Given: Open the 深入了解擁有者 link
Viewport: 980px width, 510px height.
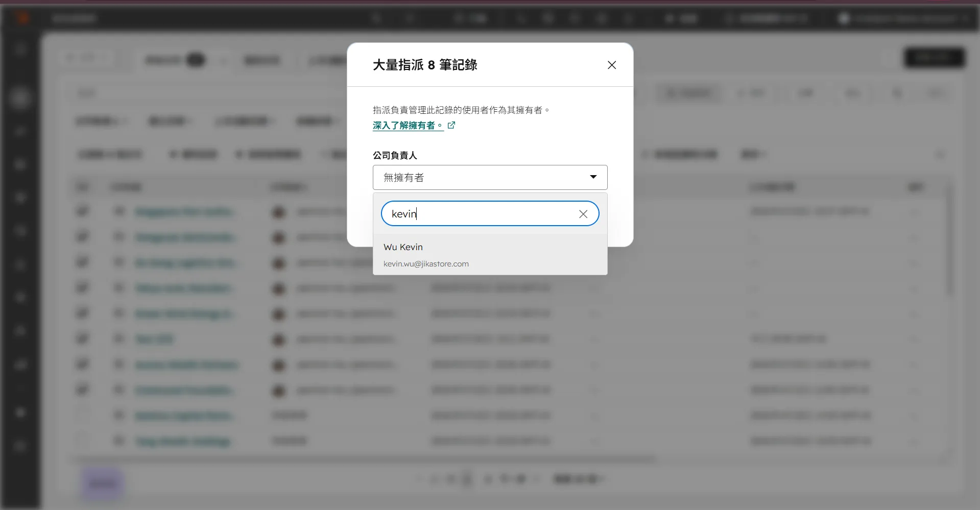Looking at the screenshot, I should [408, 126].
